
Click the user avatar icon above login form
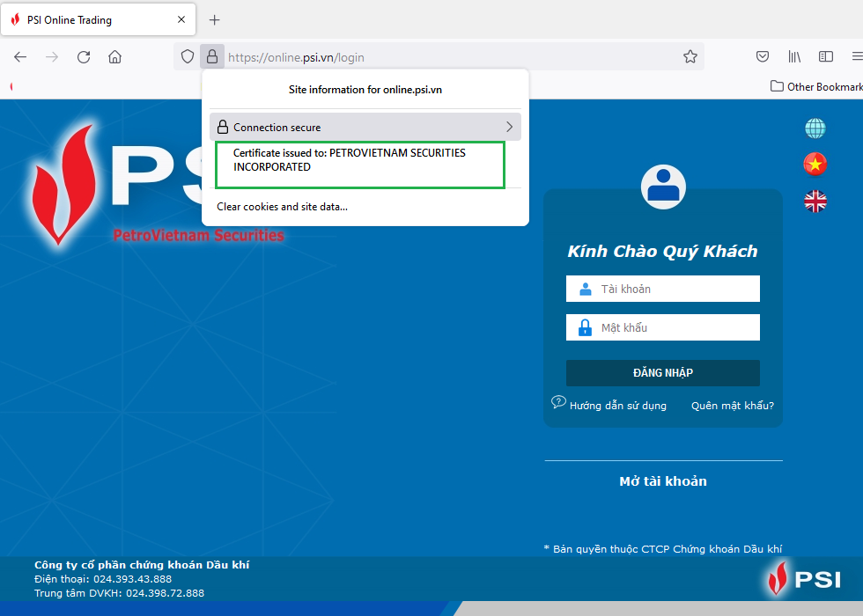(x=663, y=187)
